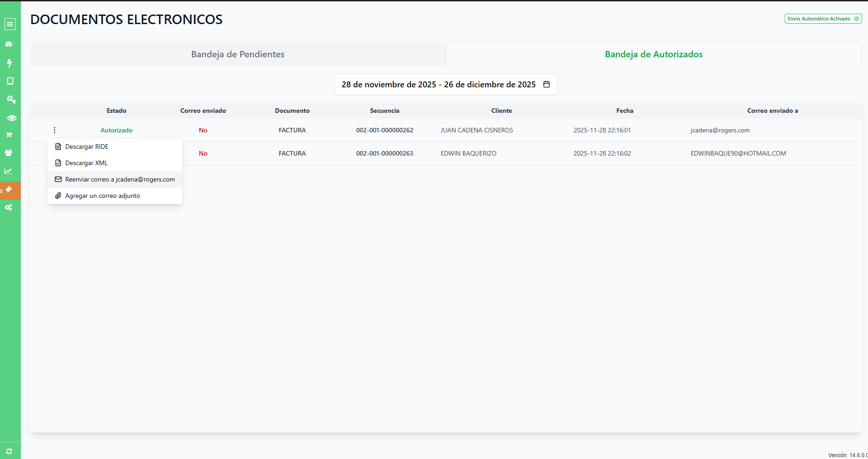868x459 pixels.
Task: Click the Estado column header
Action: pyautogui.click(x=116, y=111)
